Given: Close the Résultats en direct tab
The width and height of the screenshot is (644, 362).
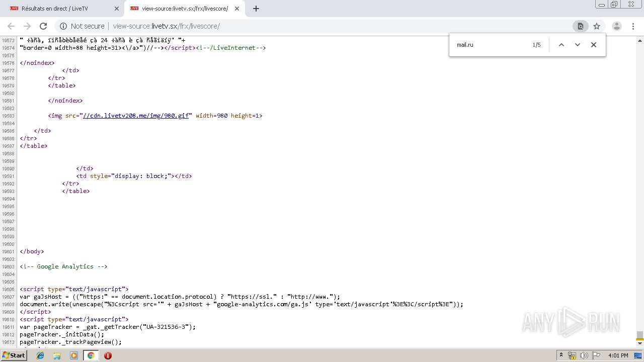Looking at the screenshot, I should pyautogui.click(x=117, y=9).
